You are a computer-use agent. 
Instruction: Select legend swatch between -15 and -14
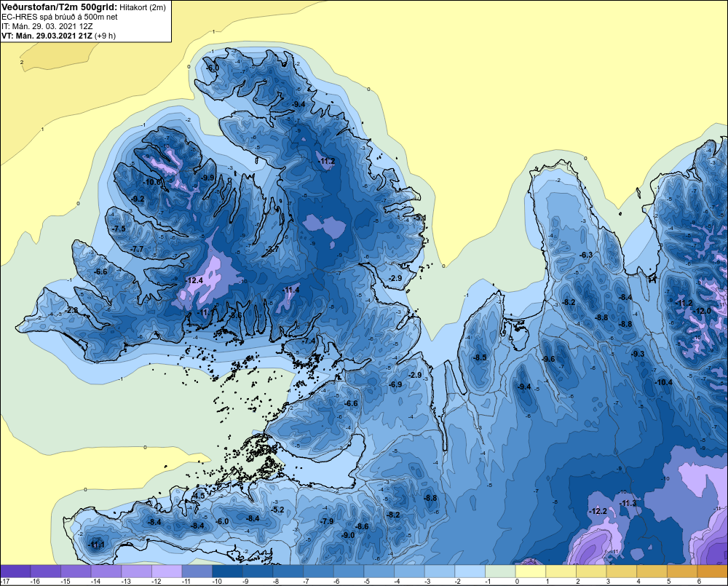[76, 571]
